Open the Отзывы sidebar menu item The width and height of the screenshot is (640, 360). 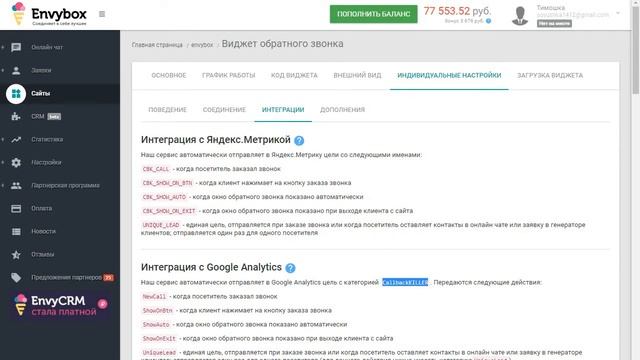click(x=60, y=255)
